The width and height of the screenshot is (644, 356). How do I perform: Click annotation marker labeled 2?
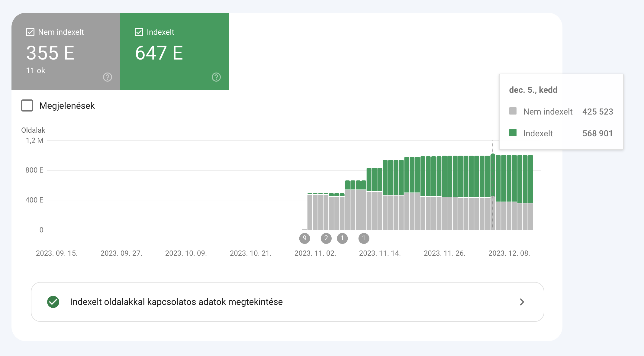326,238
